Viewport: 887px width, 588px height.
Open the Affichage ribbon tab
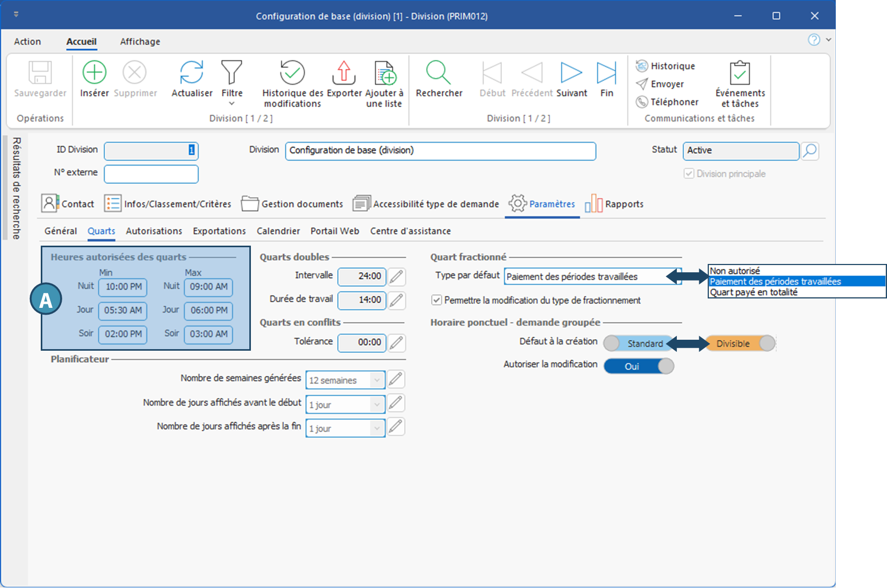tap(140, 42)
